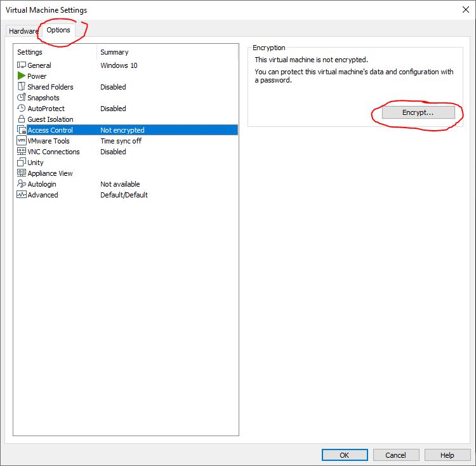Click 'This virtual machine is not encrypted.' text
476x466 pixels.
point(311,60)
